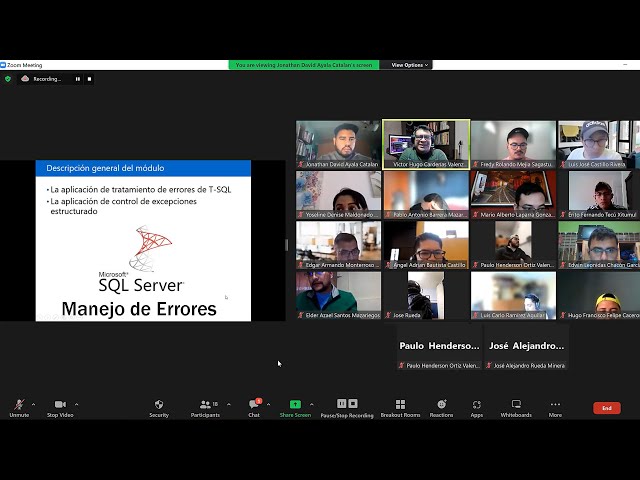The width and height of the screenshot is (640, 480).
Task: Expand the arrow next to Participants
Action: click(229, 404)
